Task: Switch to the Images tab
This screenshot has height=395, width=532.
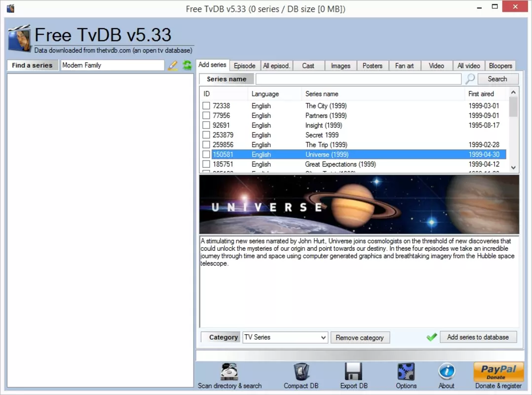Action: [341, 66]
